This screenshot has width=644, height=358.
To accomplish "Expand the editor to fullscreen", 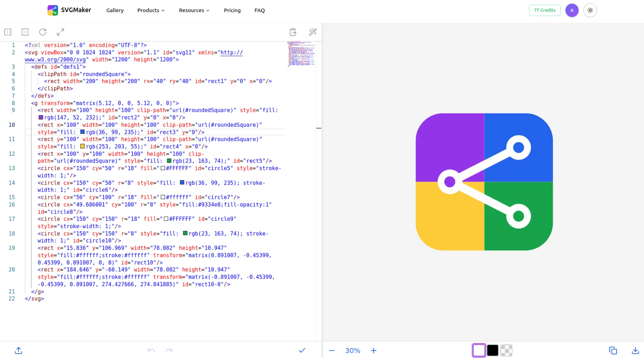I will (x=60, y=32).
